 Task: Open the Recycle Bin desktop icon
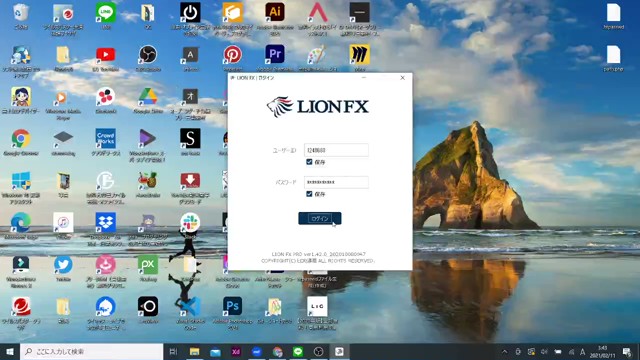pos(21,16)
